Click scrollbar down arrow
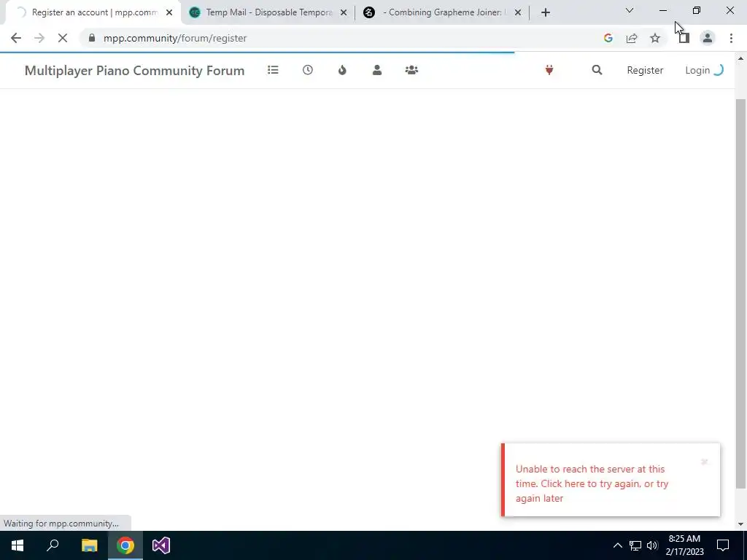The image size is (747, 560). coord(740,524)
